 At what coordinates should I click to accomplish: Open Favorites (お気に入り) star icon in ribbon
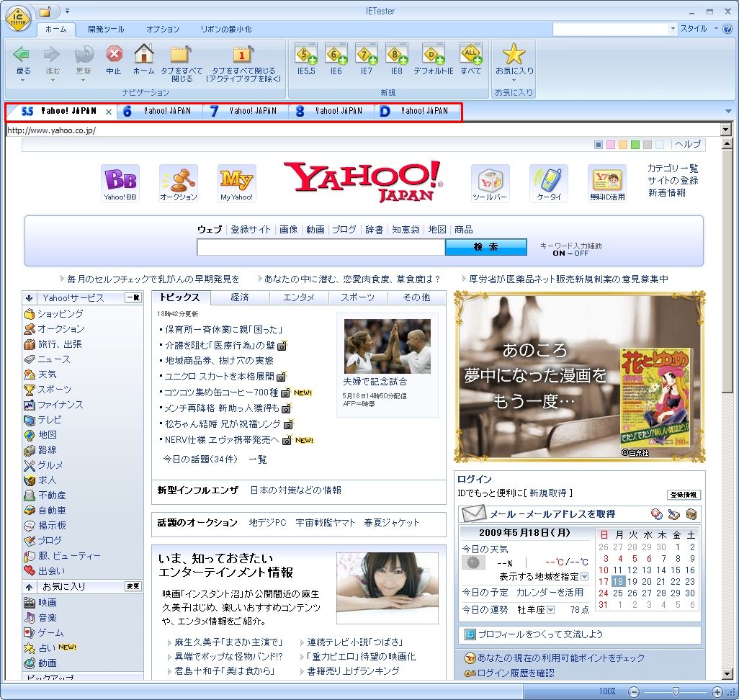coord(514,54)
